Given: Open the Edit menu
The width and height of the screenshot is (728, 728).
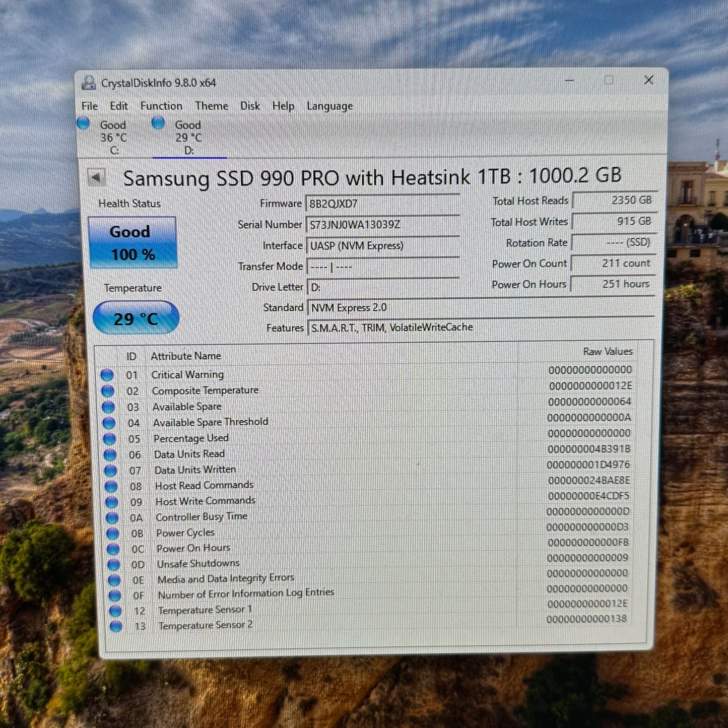Looking at the screenshot, I should [x=119, y=106].
